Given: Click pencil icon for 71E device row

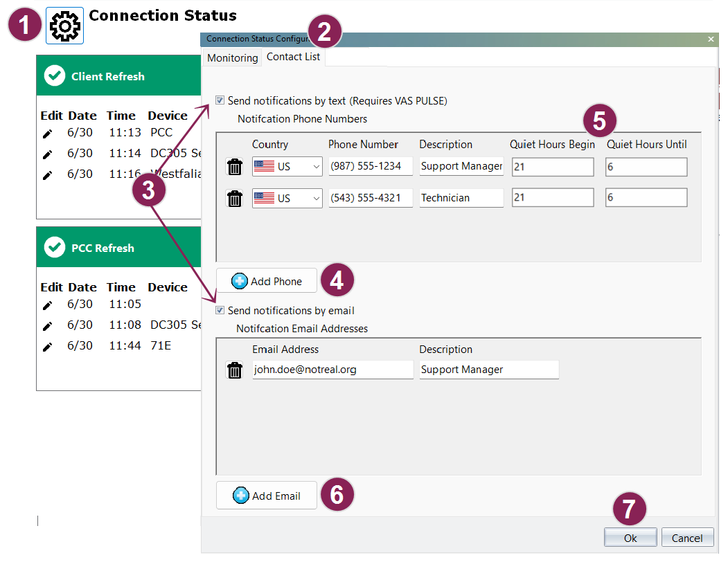Looking at the screenshot, I should point(47,346).
